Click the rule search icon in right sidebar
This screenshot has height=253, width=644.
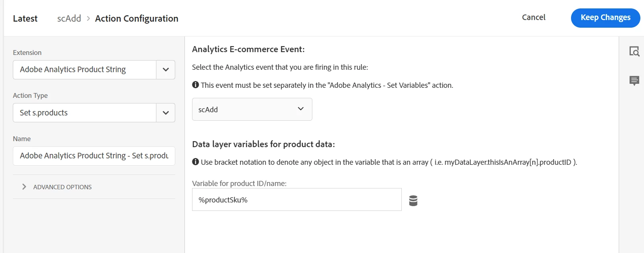click(634, 51)
